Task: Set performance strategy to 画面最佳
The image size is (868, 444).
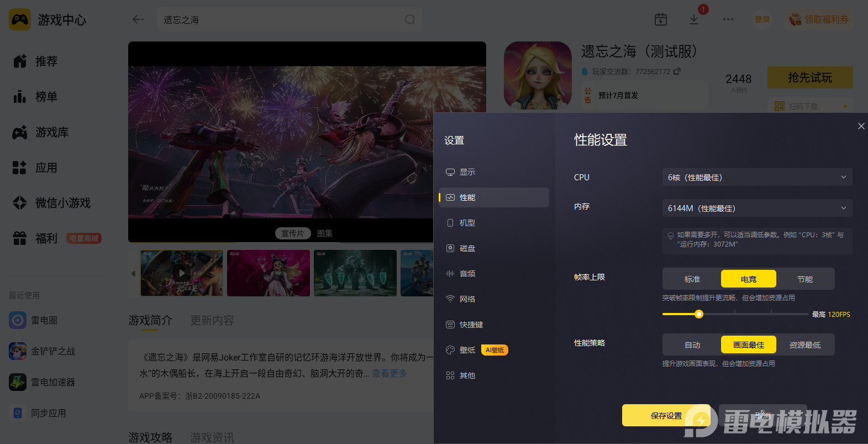Action: (x=749, y=345)
